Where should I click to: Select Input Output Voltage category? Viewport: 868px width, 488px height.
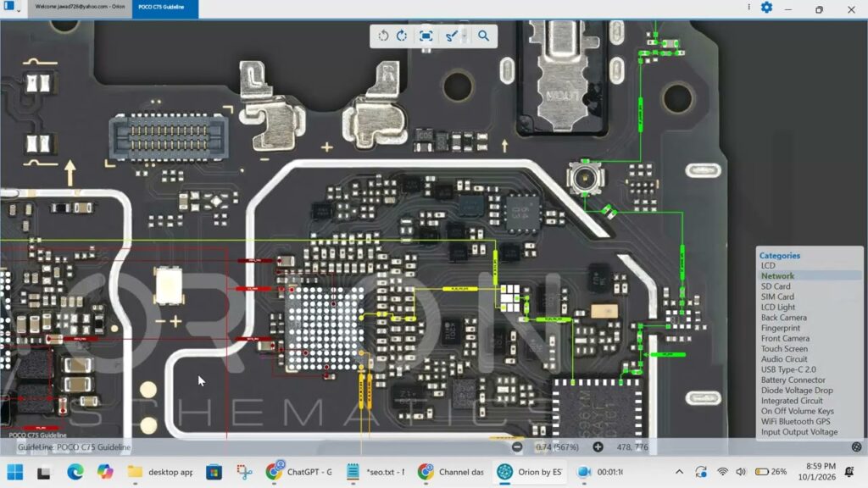(798, 432)
